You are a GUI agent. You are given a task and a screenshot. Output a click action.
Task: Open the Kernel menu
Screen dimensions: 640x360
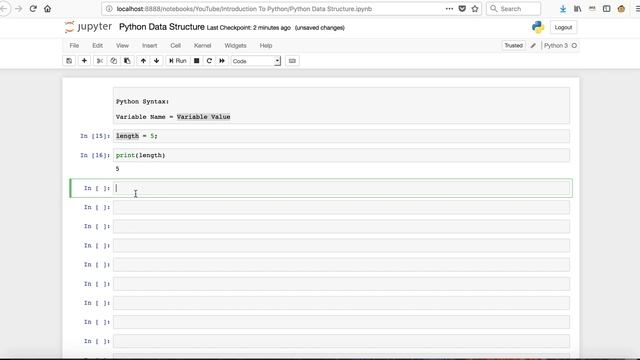[x=202, y=45]
